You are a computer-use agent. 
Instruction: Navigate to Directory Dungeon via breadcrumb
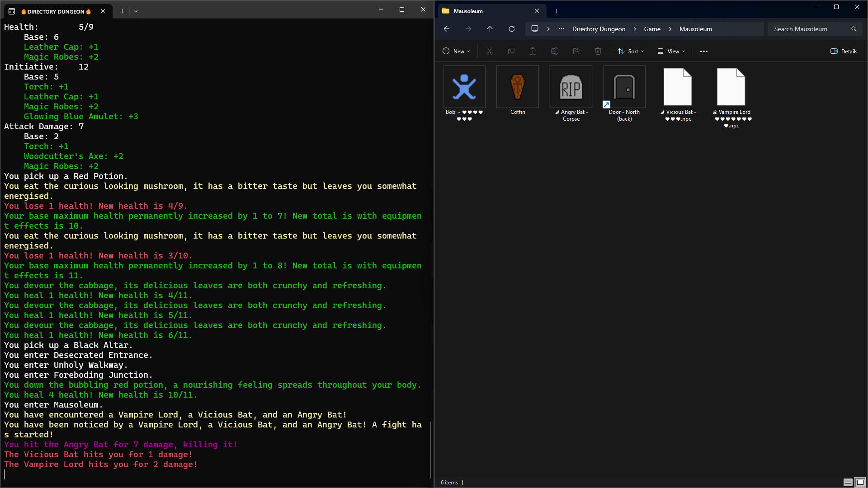tap(599, 28)
